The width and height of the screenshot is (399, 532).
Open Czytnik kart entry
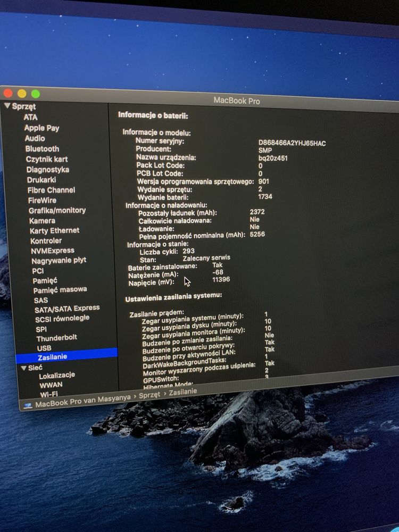click(x=47, y=159)
